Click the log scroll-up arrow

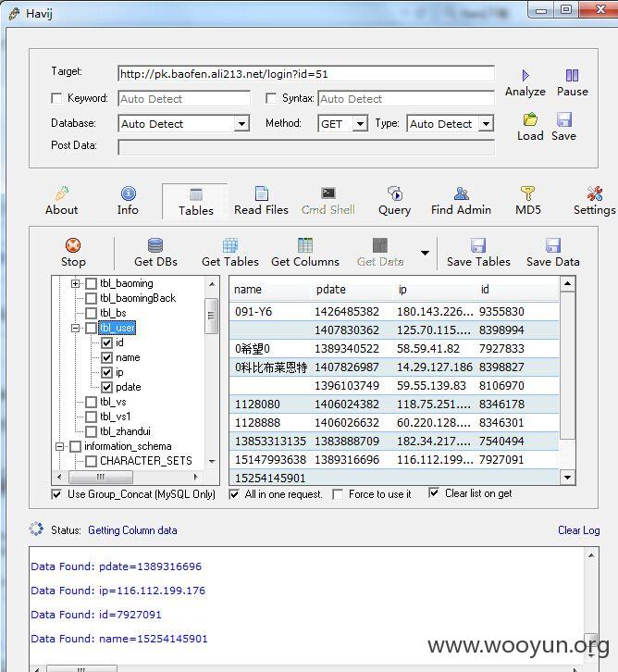pos(591,555)
